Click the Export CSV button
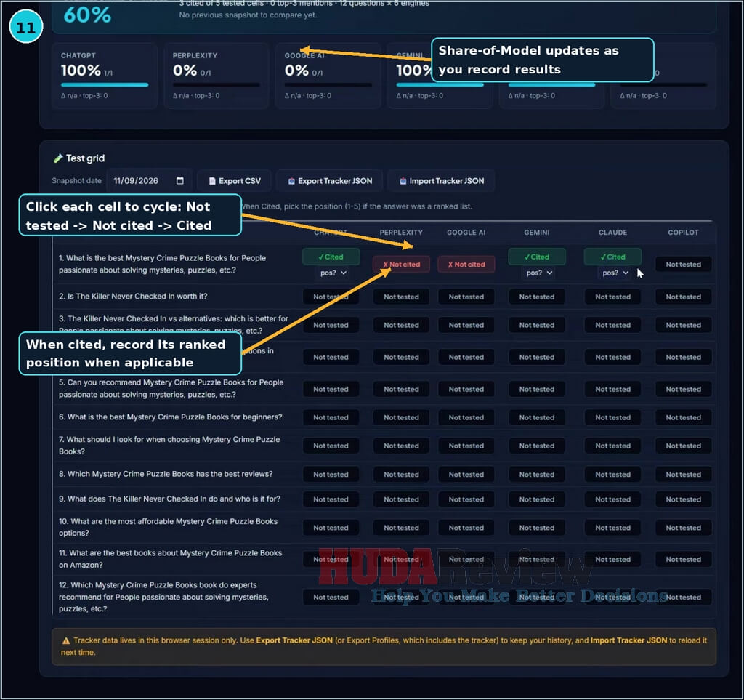The width and height of the screenshot is (744, 700). [235, 181]
